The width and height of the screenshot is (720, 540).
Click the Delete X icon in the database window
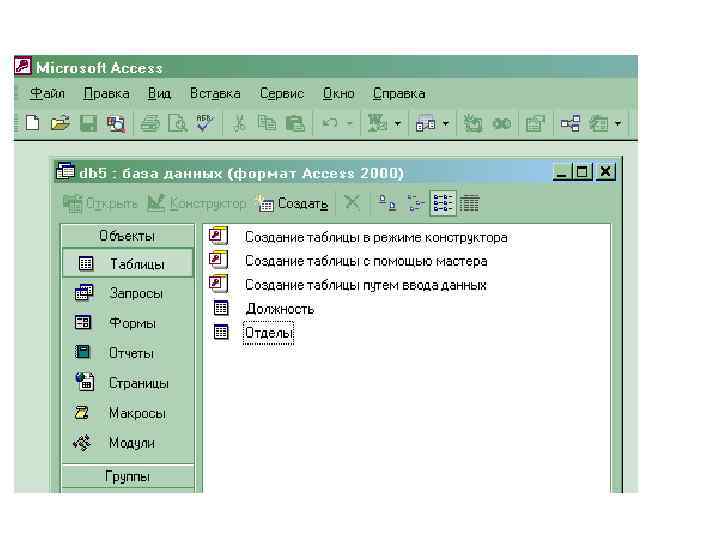click(352, 202)
